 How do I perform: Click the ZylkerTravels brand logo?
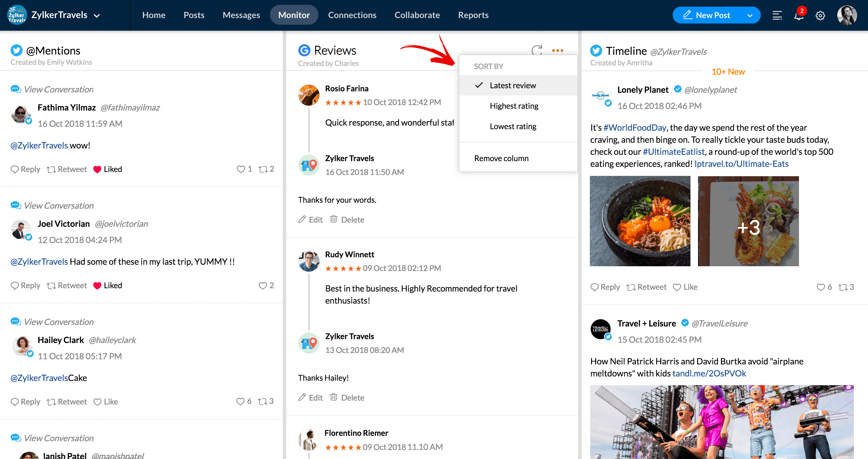coord(17,15)
